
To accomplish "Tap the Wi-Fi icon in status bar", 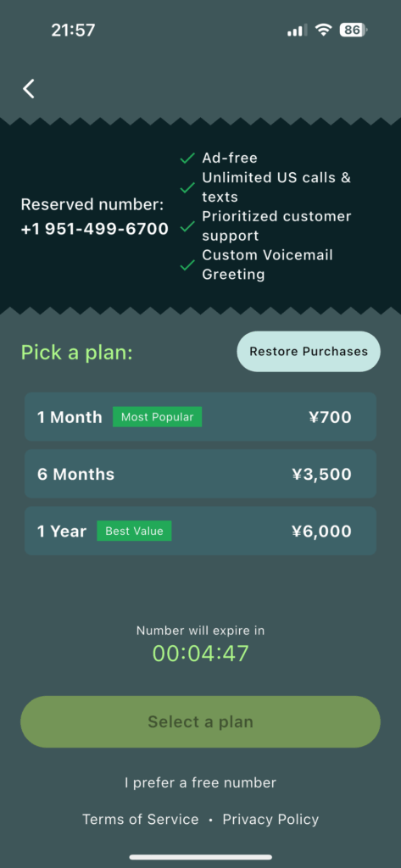I will [x=323, y=30].
